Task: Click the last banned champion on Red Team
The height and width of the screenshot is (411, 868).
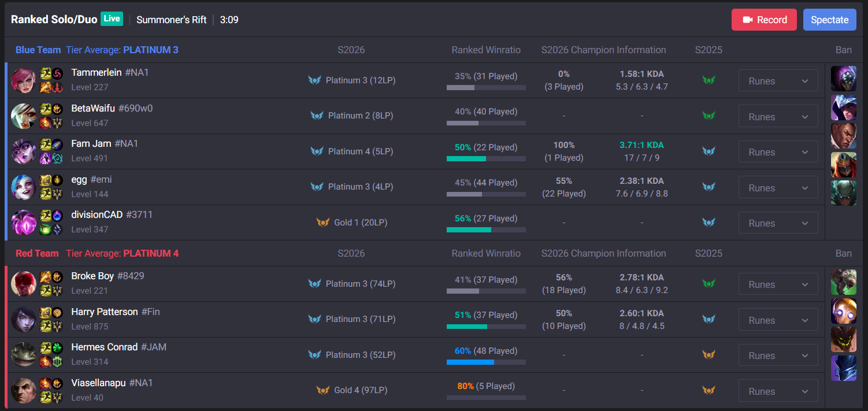Action: click(x=843, y=368)
